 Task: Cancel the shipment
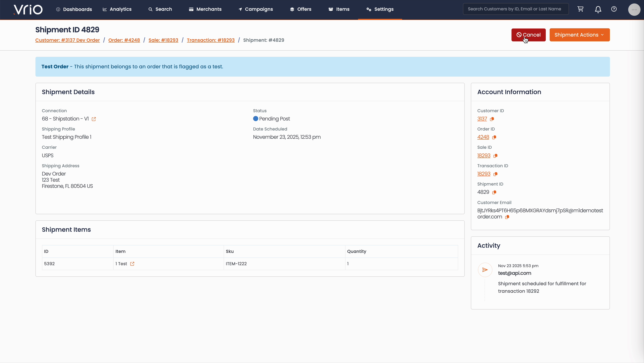528,35
